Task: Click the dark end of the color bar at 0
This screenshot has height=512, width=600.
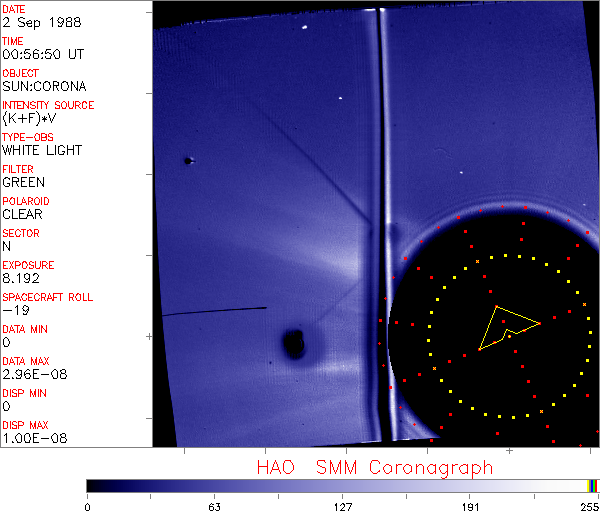Action: point(90,485)
